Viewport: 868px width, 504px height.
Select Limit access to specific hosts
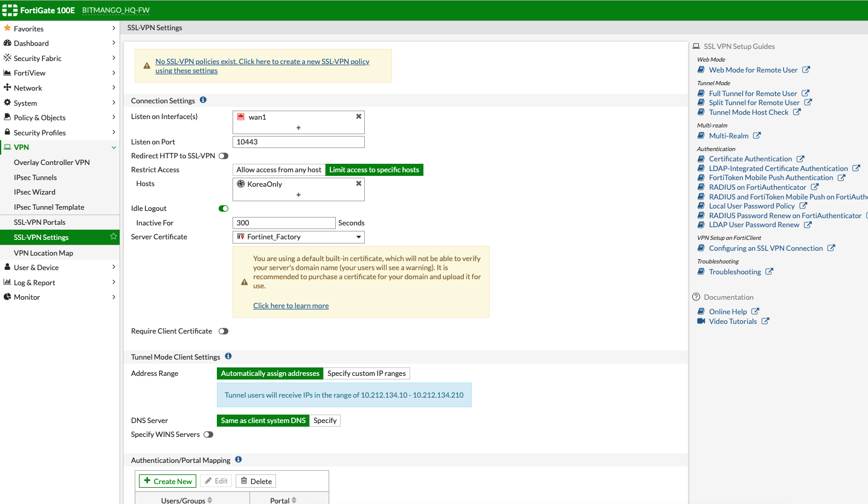[375, 170]
